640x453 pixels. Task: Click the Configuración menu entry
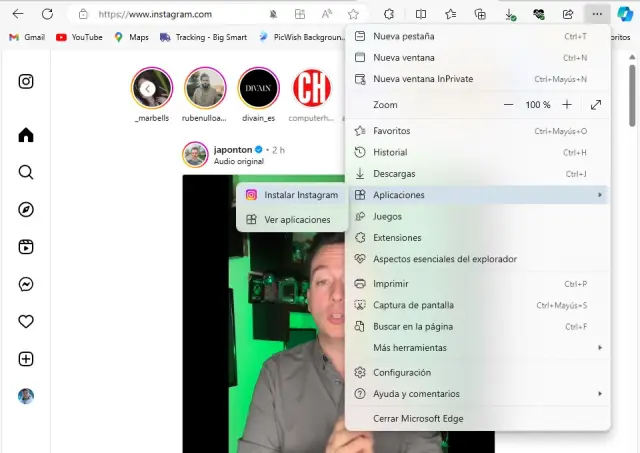click(402, 372)
